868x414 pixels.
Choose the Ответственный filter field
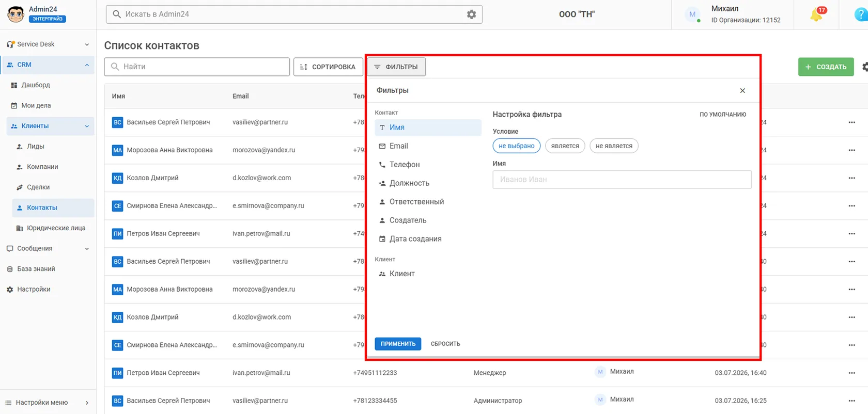click(428, 202)
